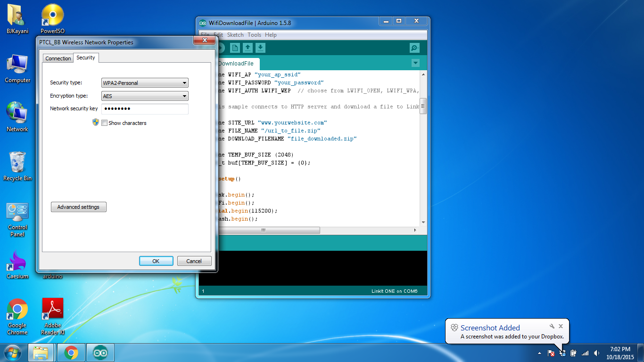
Task: Click the Screenshot Added notification title
Action: [490, 328]
